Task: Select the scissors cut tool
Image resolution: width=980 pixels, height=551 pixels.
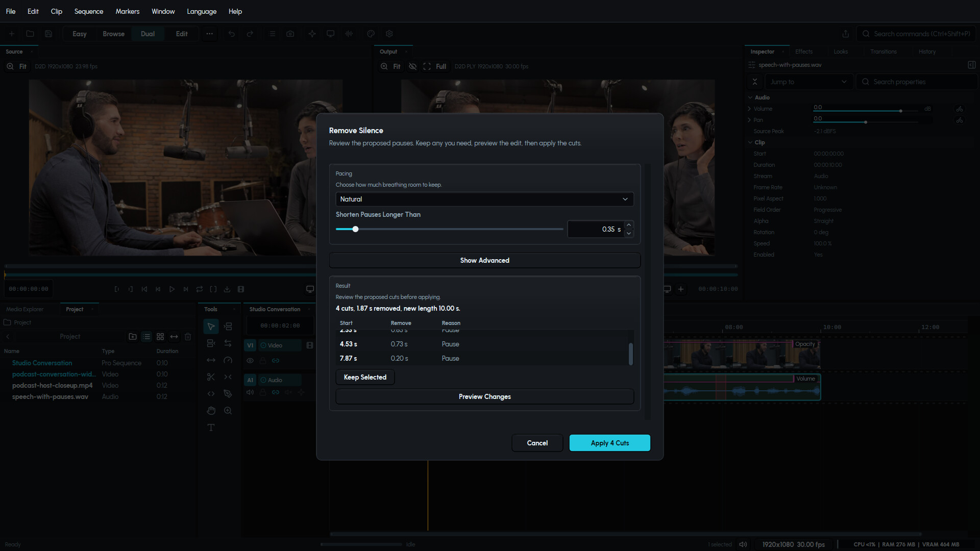Action: (x=211, y=377)
